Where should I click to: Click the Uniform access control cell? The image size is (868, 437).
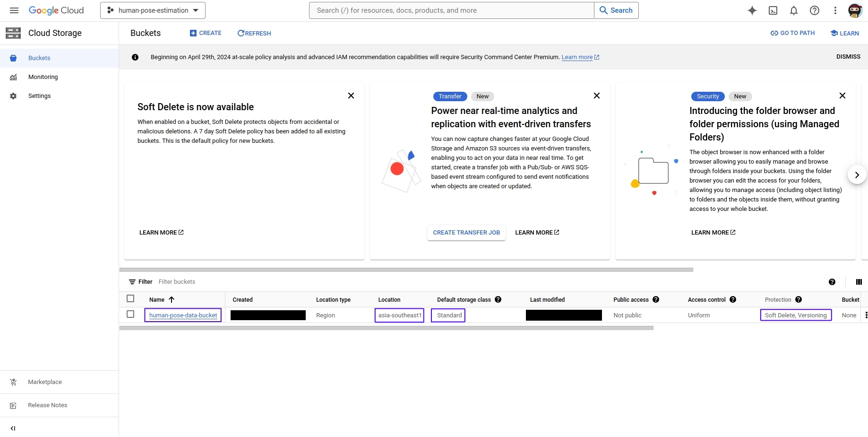tap(699, 315)
